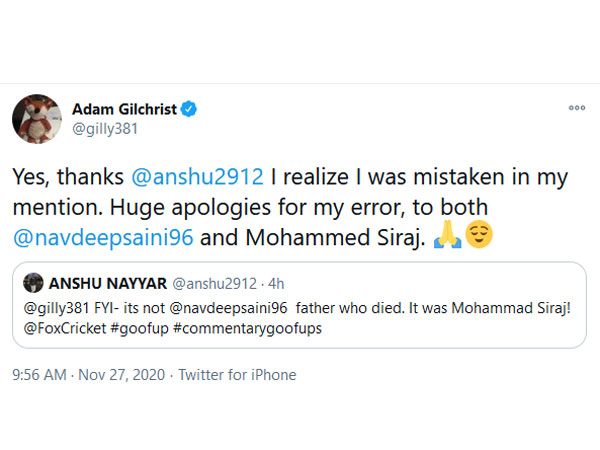The width and height of the screenshot is (600, 450).
Task: Click the blue verified badge
Action: tap(197, 108)
